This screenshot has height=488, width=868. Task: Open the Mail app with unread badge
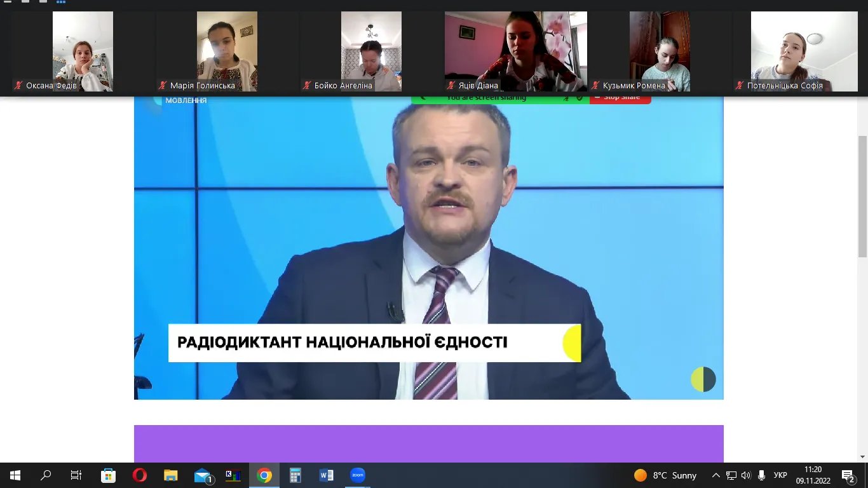[203, 475]
